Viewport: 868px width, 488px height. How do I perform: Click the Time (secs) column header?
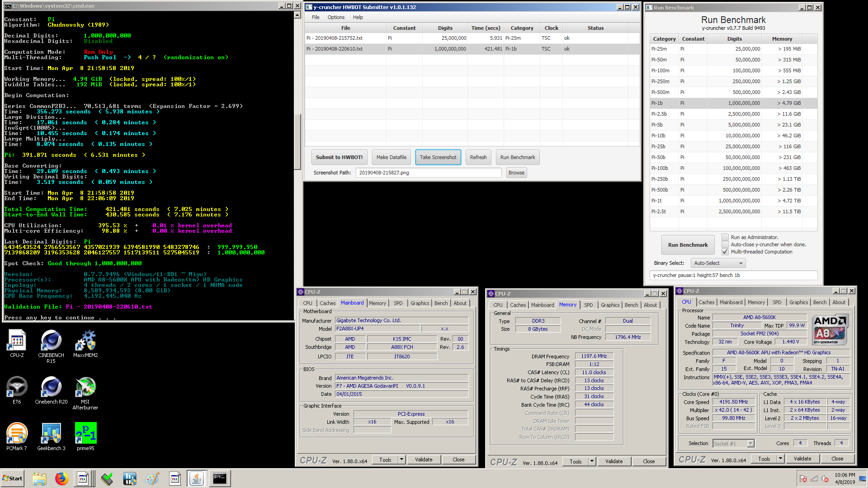click(486, 28)
